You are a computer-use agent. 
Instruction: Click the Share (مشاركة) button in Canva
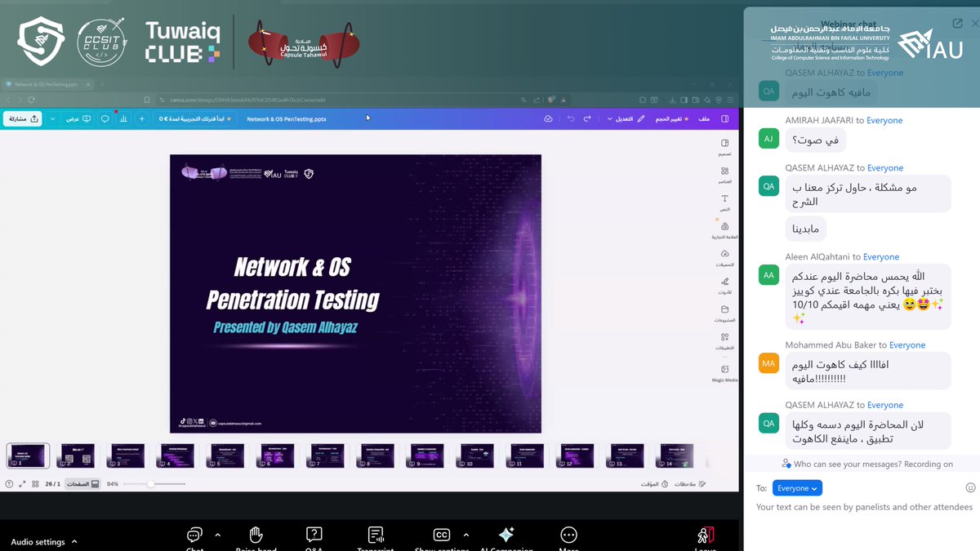pyautogui.click(x=22, y=119)
